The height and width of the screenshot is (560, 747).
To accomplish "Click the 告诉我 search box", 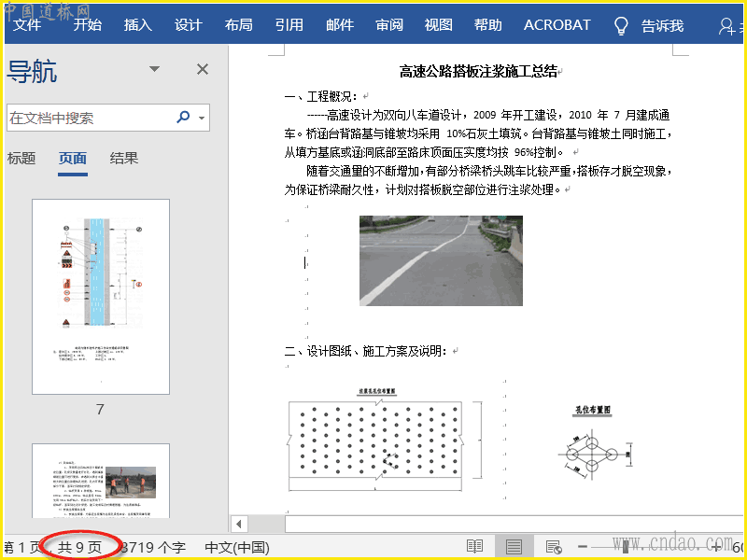I will (x=662, y=26).
